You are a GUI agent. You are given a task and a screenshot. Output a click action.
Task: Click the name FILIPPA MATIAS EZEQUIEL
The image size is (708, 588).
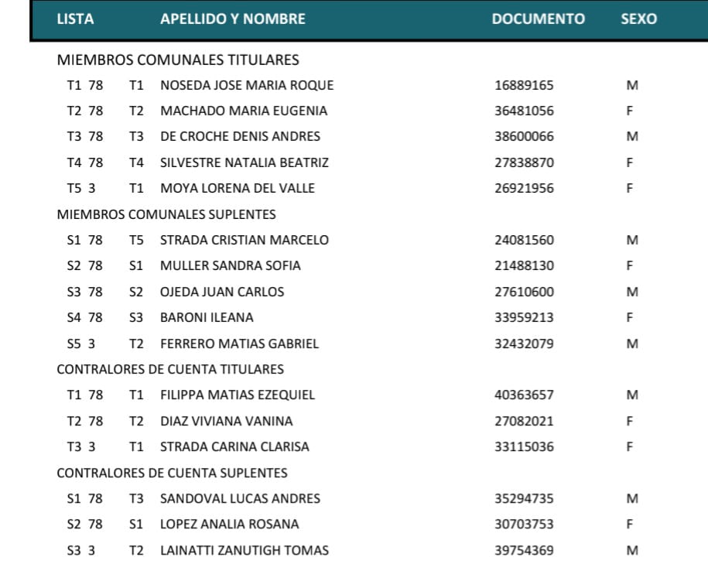coord(238,395)
